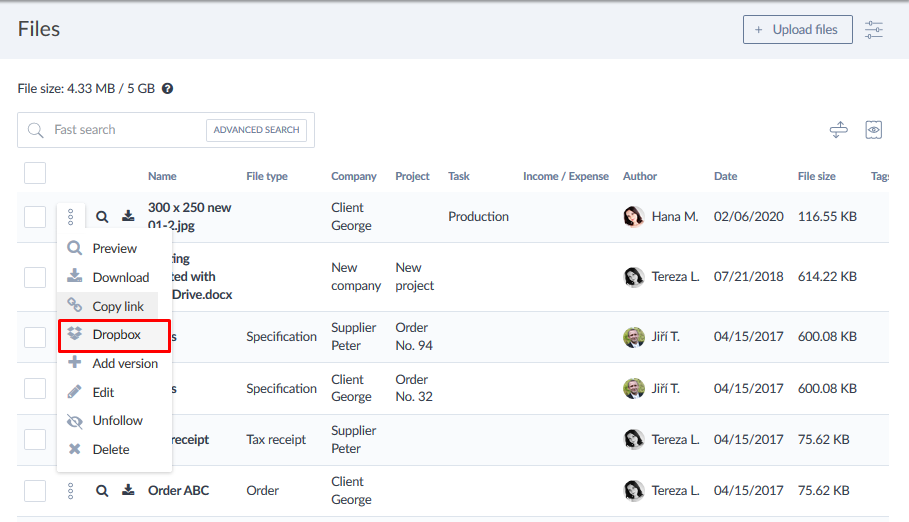Click the magnifier preview icon for 300 x 250 file
The height and width of the screenshot is (522, 909).
coord(102,216)
